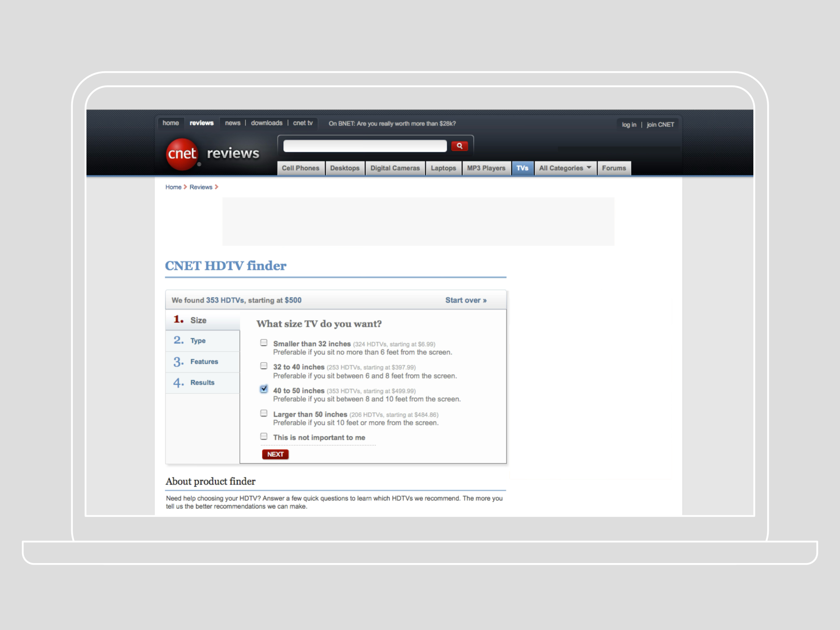
Task: Check Smaller than 32 inches option
Action: [264, 343]
